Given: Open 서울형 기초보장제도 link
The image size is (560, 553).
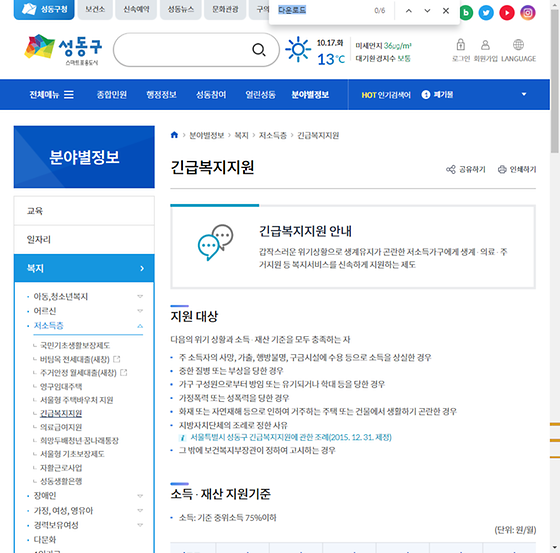Looking at the screenshot, I should [x=72, y=454].
